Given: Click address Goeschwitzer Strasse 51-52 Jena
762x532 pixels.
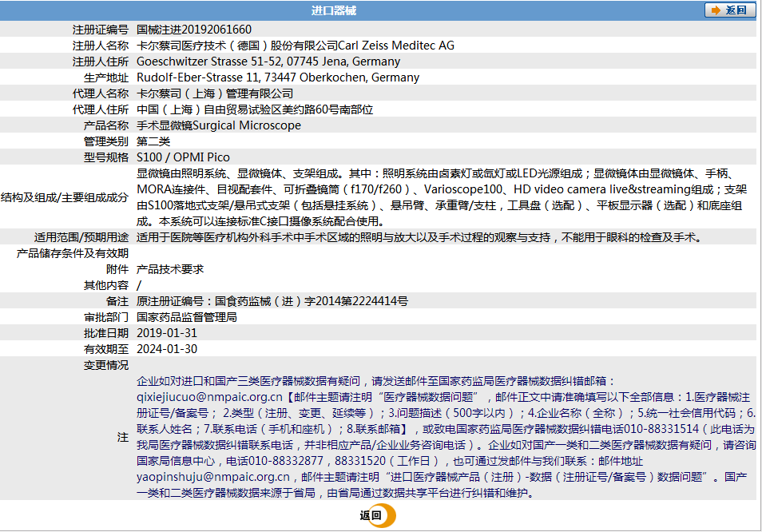Looking at the screenshot, I should pyautogui.click(x=268, y=62).
